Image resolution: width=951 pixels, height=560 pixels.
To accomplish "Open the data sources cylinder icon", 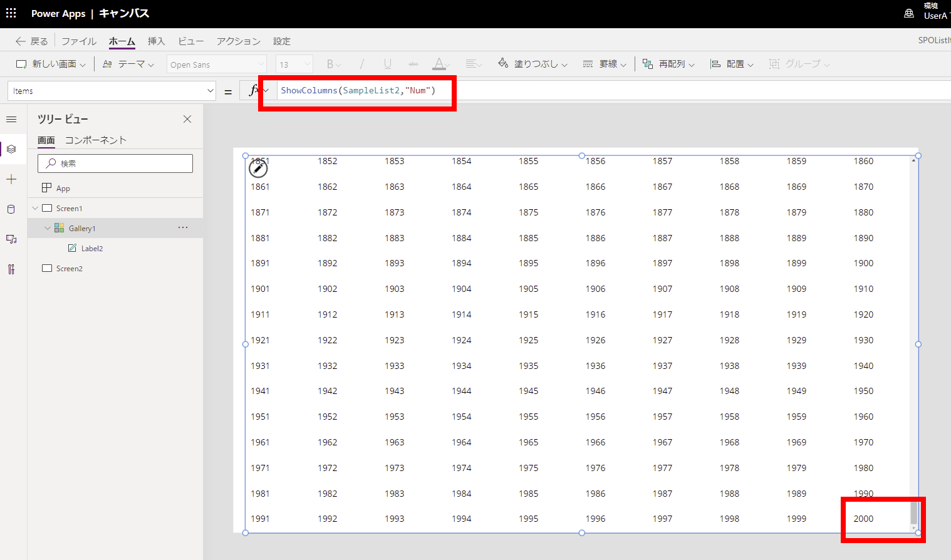I will coord(11,209).
